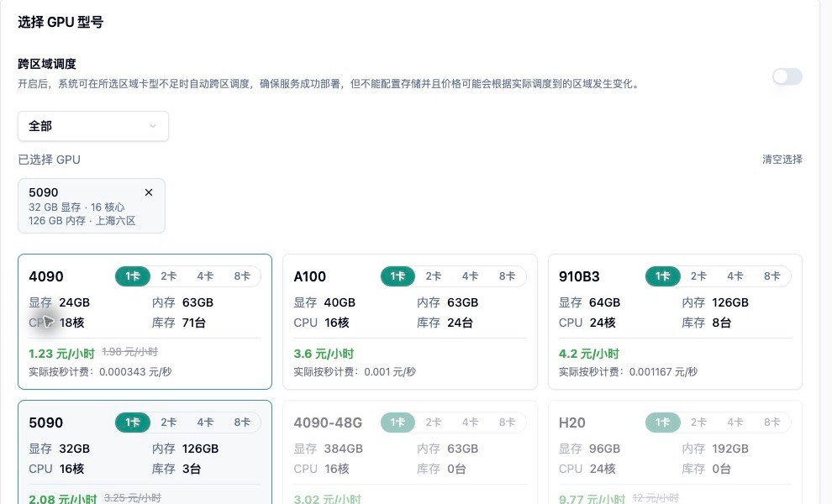
Task: Pick 4卡 for the 5090 card
Action: 205,423
